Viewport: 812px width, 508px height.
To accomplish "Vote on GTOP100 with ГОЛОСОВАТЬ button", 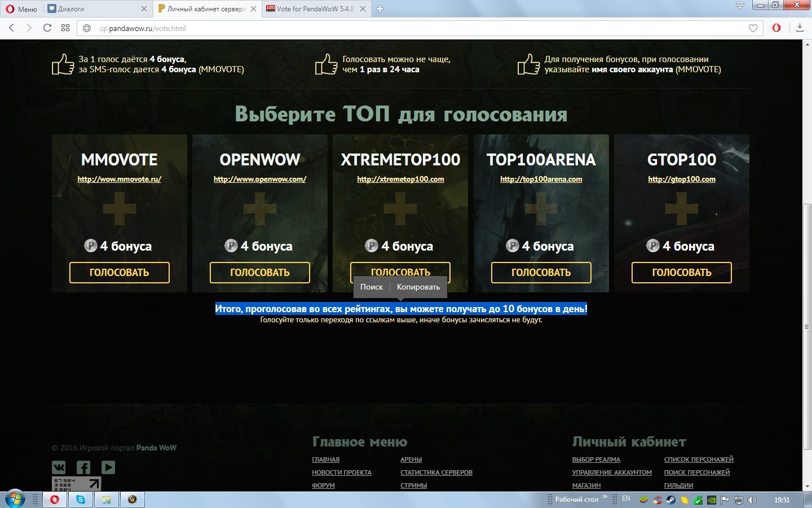I will coord(682,273).
